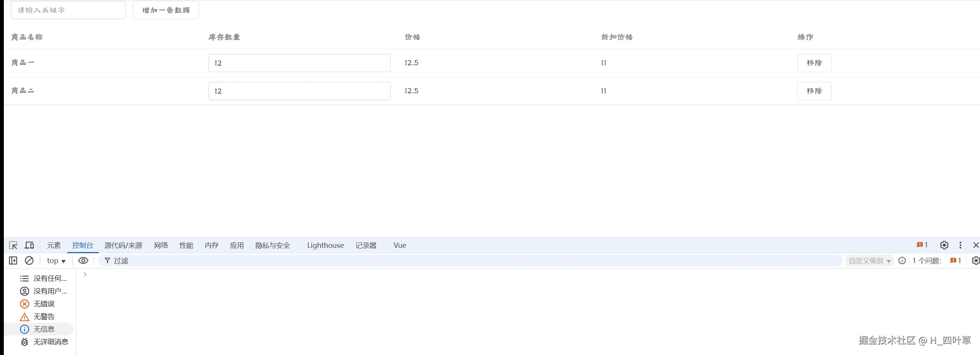The height and width of the screenshot is (355, 980).
Task: Create a live expression with the eye icon
Action: tap(83, 260)
